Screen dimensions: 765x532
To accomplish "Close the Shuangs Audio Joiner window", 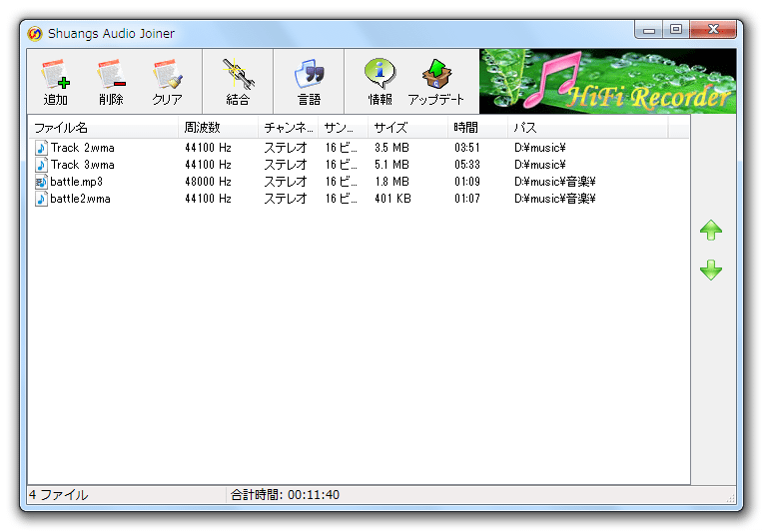I will (713, 30).
